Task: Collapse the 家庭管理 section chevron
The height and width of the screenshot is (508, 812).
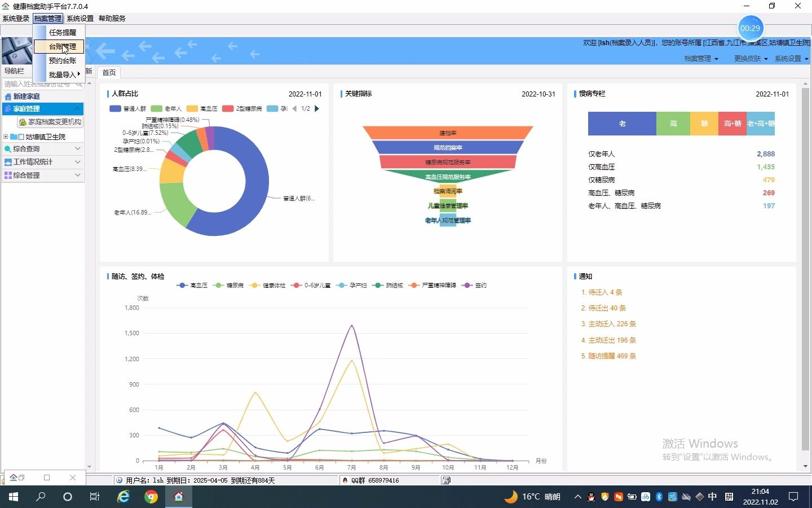Action: point(77,109)
